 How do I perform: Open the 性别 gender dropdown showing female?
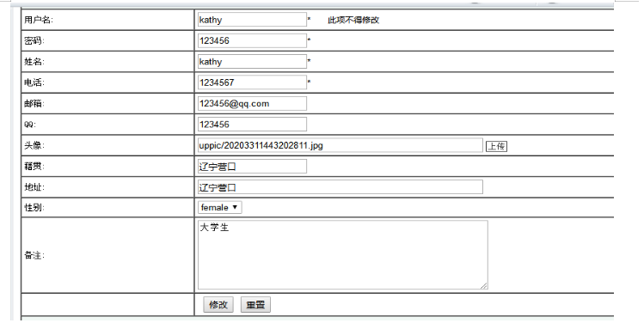coord(220,207)
